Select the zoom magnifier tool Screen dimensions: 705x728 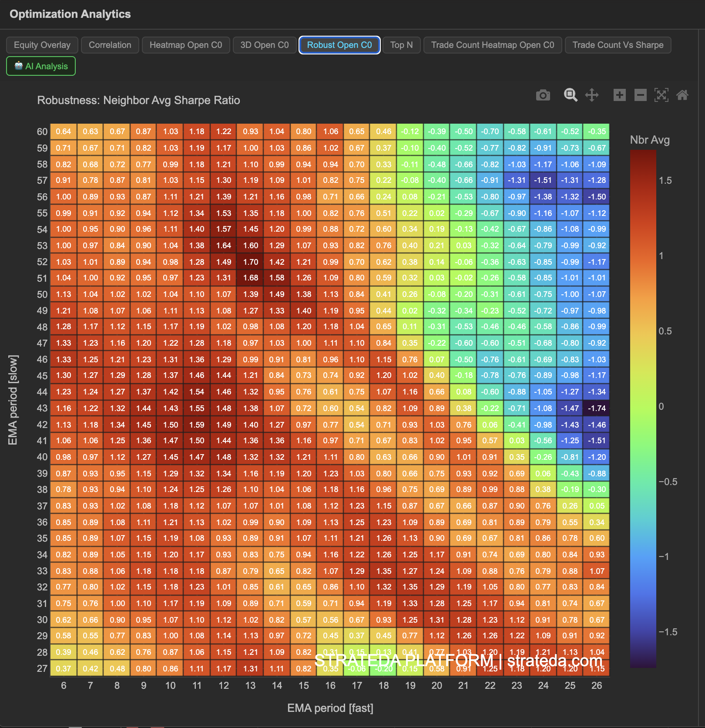click(570, 95)
